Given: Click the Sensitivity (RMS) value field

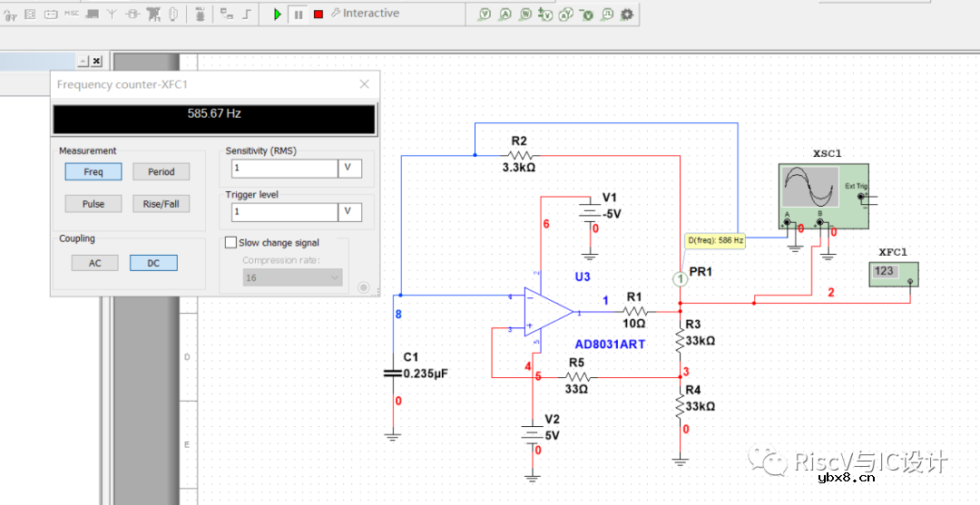Looking at the screenshot, I should [283, 169].
